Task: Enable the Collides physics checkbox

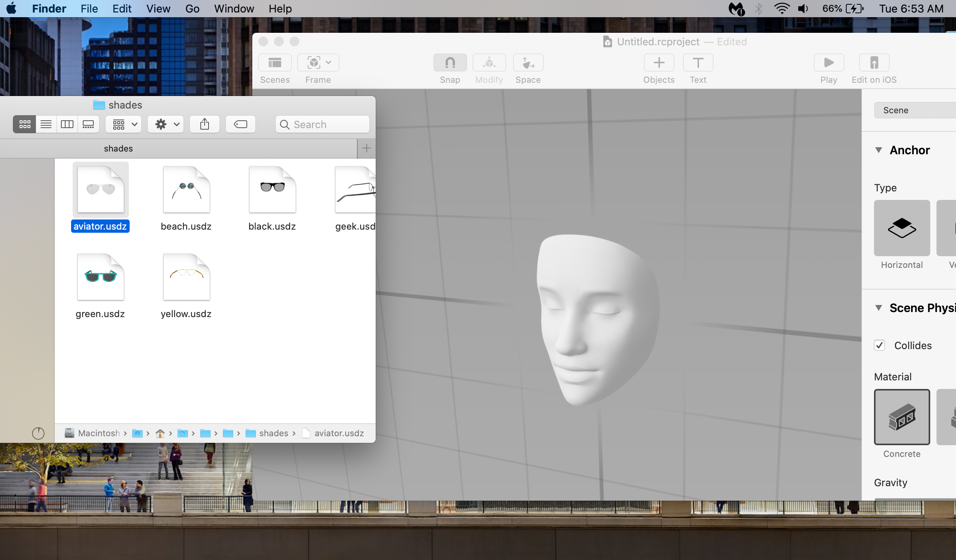Action: tap(879, 345)
